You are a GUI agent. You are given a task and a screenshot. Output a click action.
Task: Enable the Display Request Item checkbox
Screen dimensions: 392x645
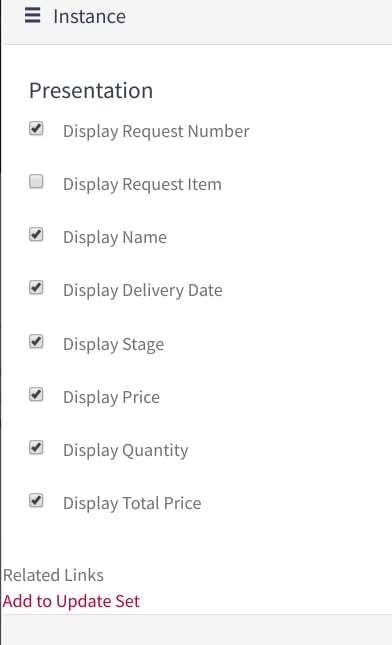[36, 181]
